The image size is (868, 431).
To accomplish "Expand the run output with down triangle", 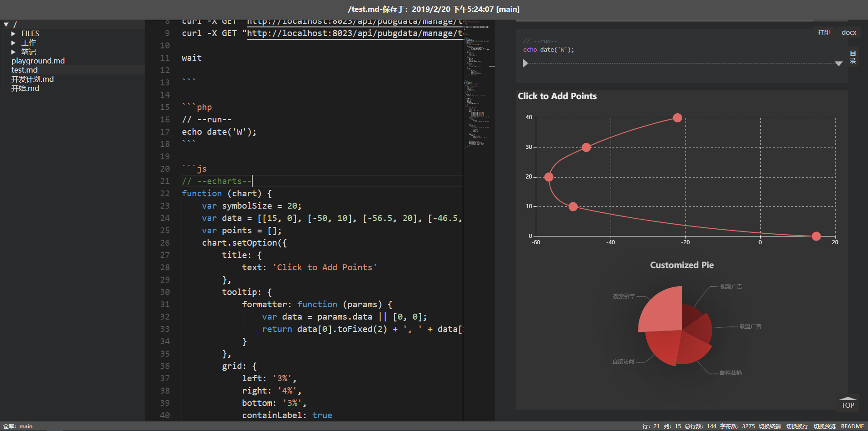I will tap(838, 63).
